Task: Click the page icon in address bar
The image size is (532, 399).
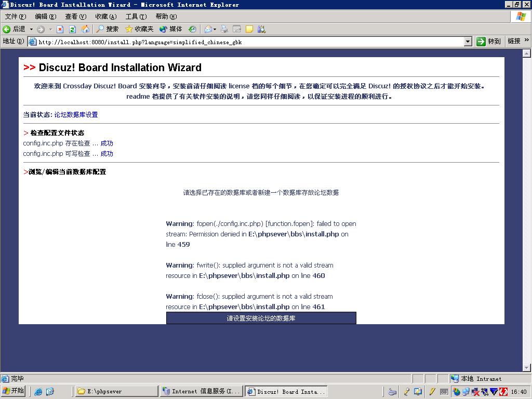Action: point(33,42)
